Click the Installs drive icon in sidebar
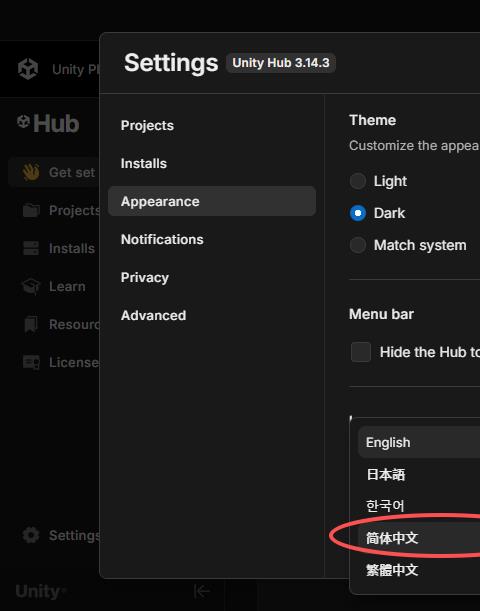The image size is (480, 611). tap(31, 248)
